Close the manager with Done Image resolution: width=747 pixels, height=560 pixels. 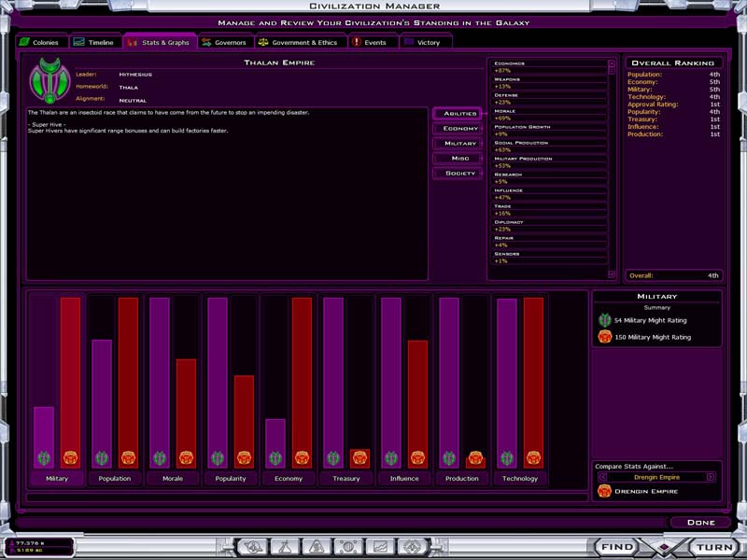click(701, 523)
